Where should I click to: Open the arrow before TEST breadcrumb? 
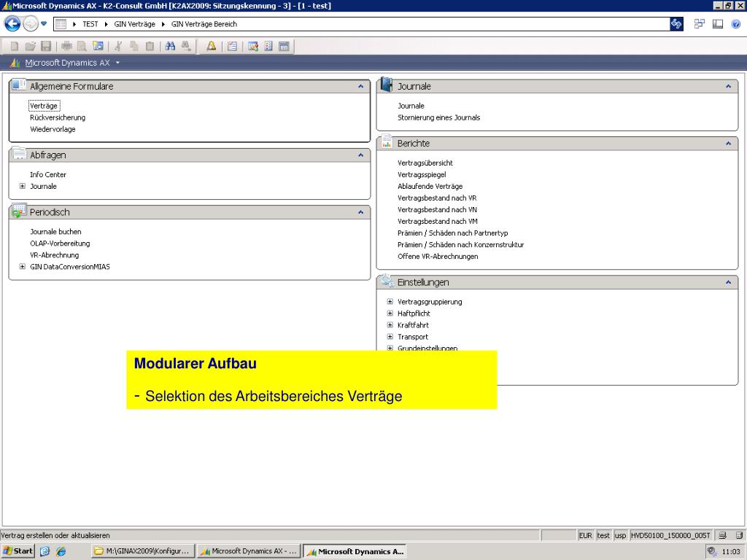point(74,24)
